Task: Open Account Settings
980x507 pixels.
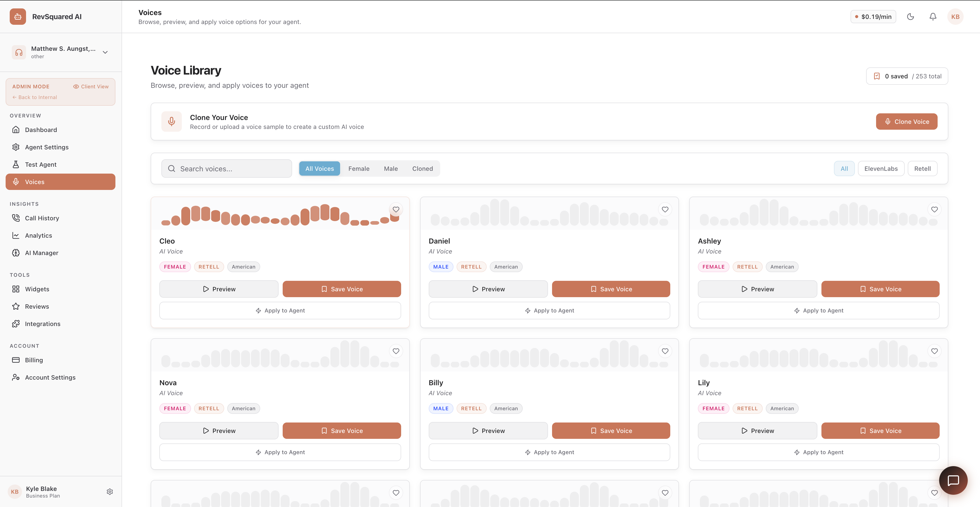Action: [61, 377]
